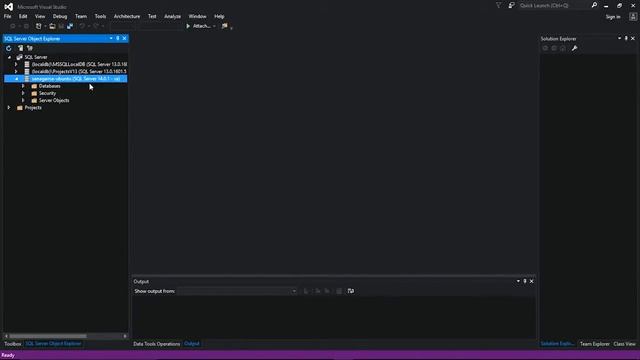This screenshot has width=640, height=360.
Task: Open the Architecture menu
Action: point(127,16)
